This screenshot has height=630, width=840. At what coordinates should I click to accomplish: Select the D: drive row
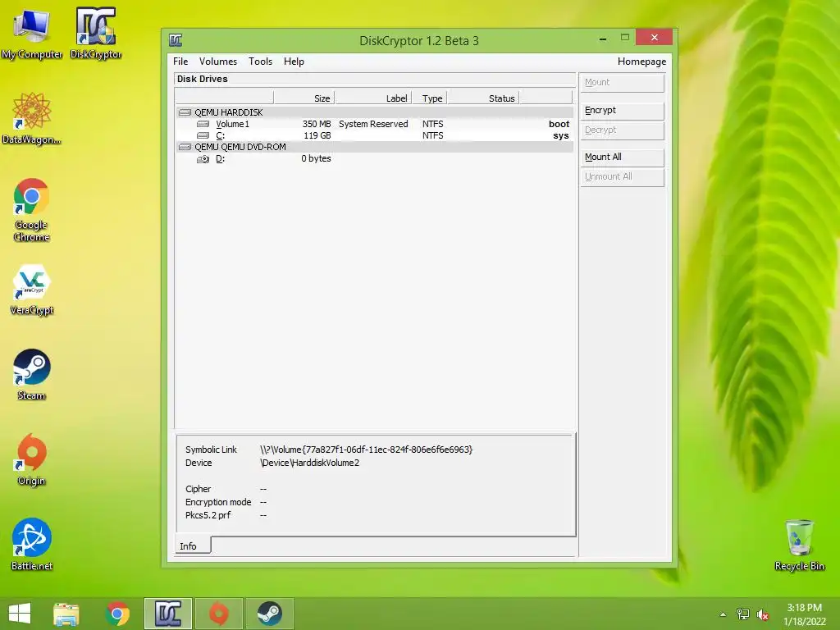(374, 158)
